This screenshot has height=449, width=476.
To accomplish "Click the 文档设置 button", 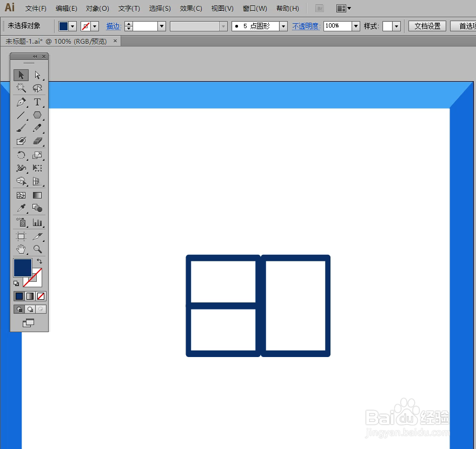I will click(427, 26).
